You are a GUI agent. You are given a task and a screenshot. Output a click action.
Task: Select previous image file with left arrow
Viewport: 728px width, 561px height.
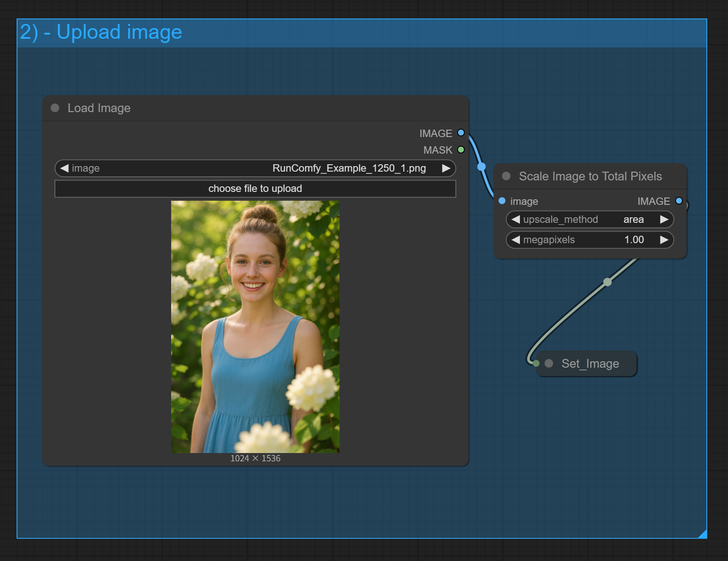tap(64, 168)
